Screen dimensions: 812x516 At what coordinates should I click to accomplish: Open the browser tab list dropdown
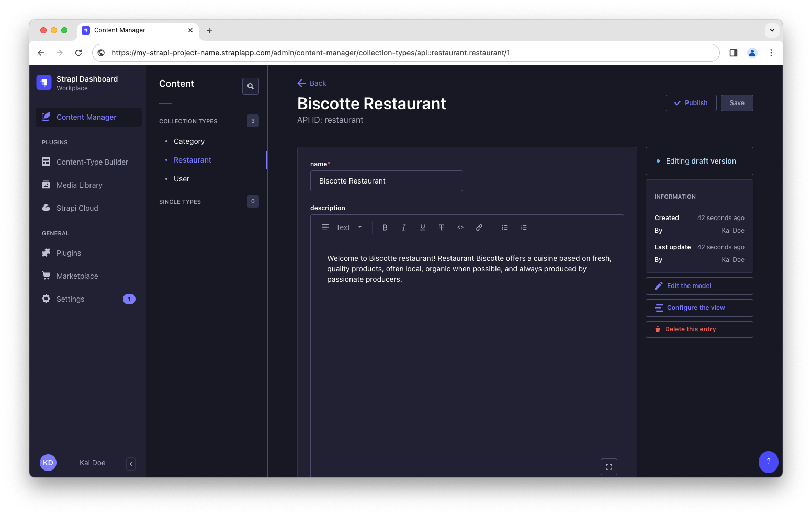[772, 30]
